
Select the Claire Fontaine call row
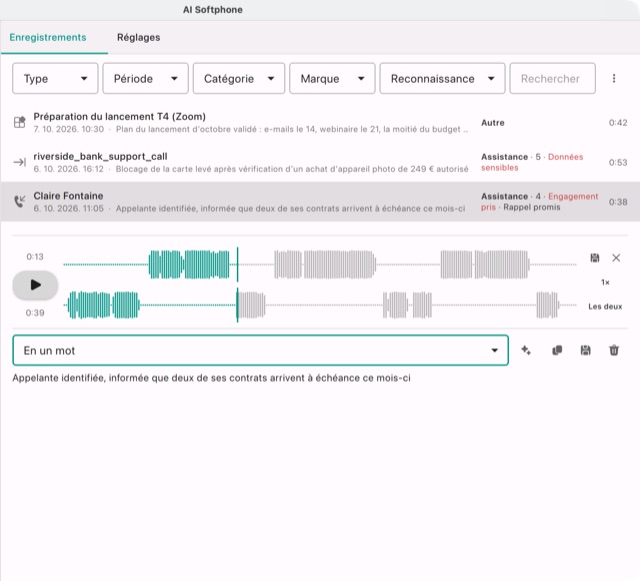coord(320,202)
